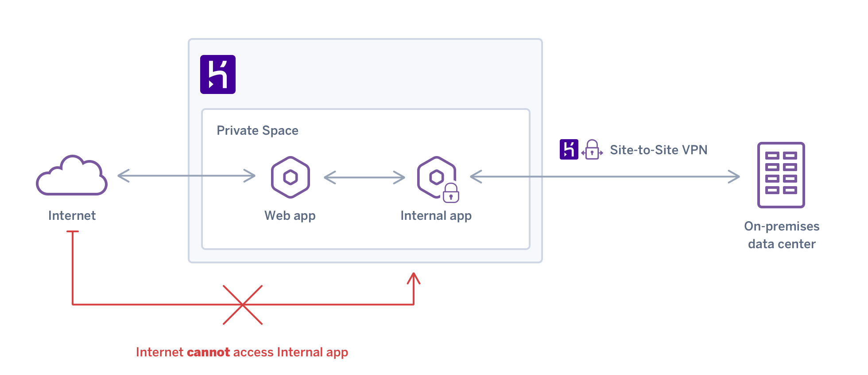Click the arrow from Internal app to data center

[x=604, y=177]
